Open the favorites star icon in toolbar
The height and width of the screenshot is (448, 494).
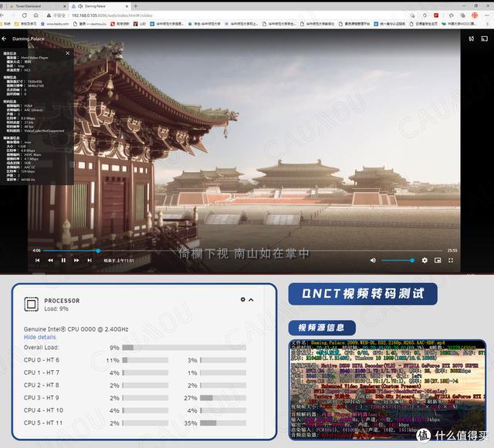[451, 15]
